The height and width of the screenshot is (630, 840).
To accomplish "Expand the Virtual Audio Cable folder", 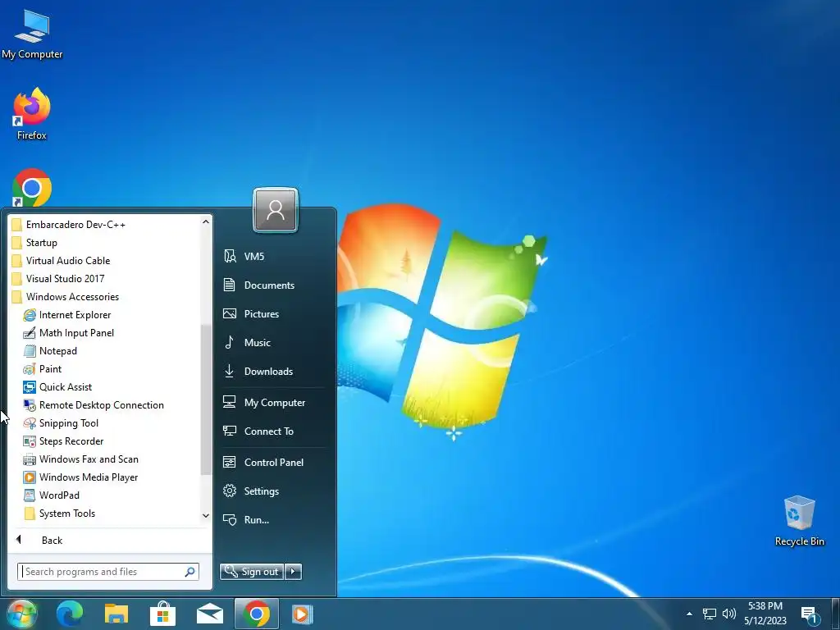I will pyautogui.click(x=61, y=261).
